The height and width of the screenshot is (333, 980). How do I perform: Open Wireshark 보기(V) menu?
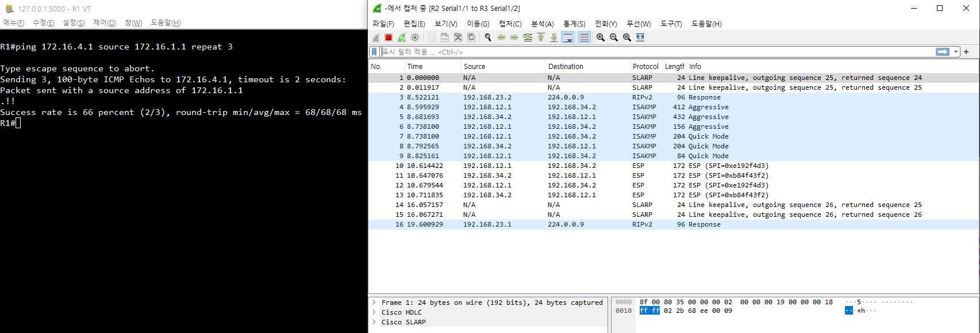(x=446, y=24)
